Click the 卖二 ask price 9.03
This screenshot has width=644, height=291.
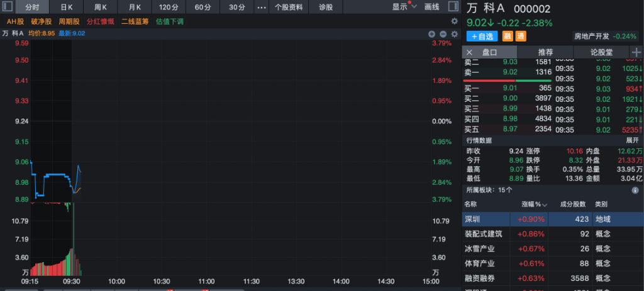(510, 62)
